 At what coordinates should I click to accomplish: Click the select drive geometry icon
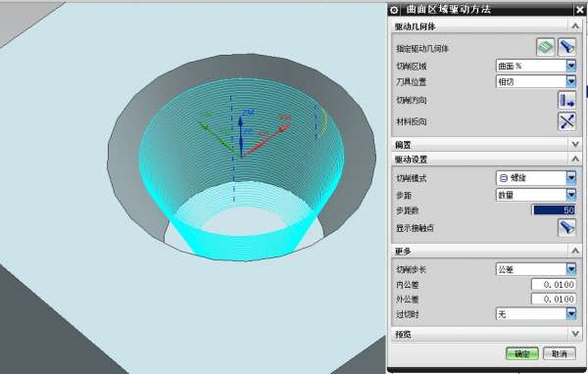coord(545,47)
